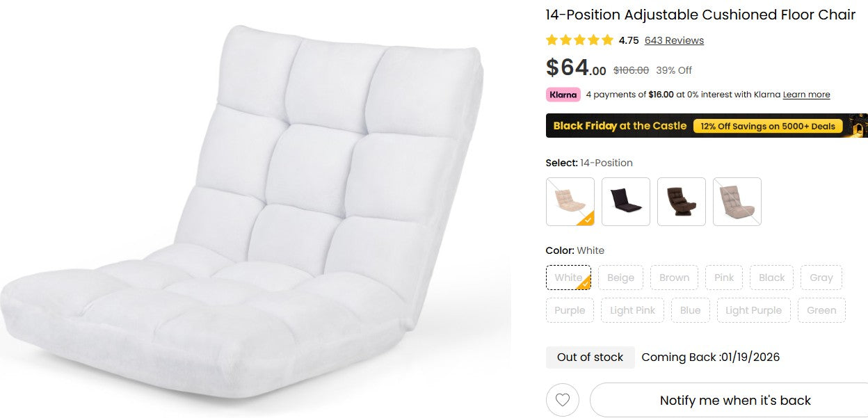
Task: Add the chair to favorites via heart icon
Action: pyautogui.click(x=562, y=400)
